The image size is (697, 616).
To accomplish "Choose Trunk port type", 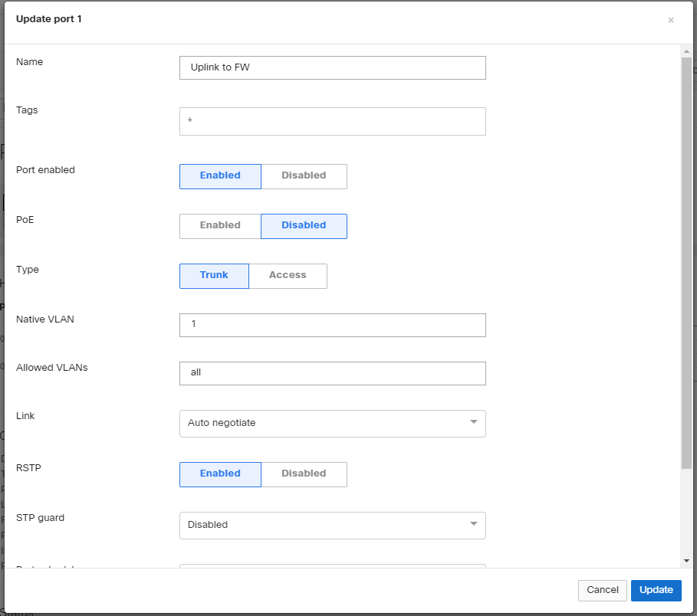I will click(214, 275).
